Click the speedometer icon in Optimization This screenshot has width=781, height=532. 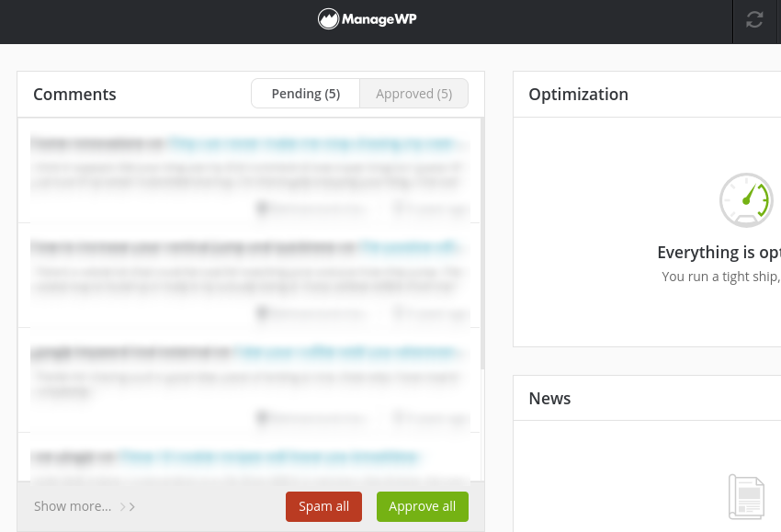tap(745, 199)
